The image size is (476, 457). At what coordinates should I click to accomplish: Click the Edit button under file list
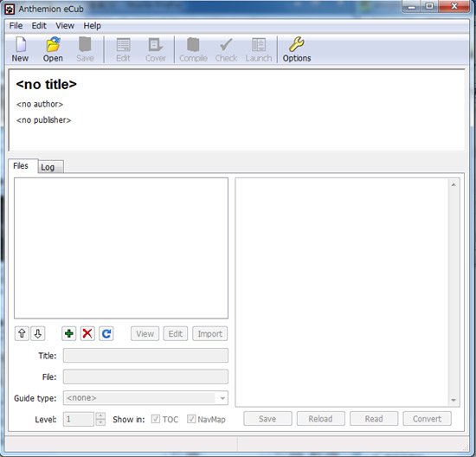pos(176,334)
